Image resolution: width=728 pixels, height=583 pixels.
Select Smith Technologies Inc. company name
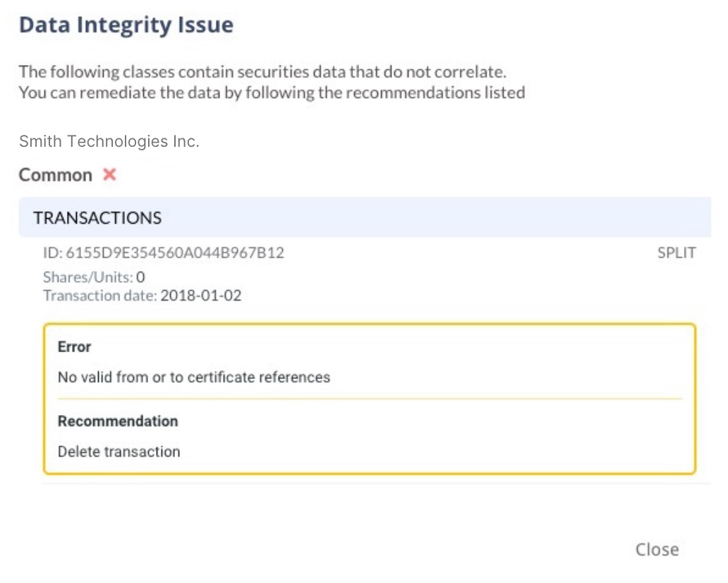coord(109,140)
